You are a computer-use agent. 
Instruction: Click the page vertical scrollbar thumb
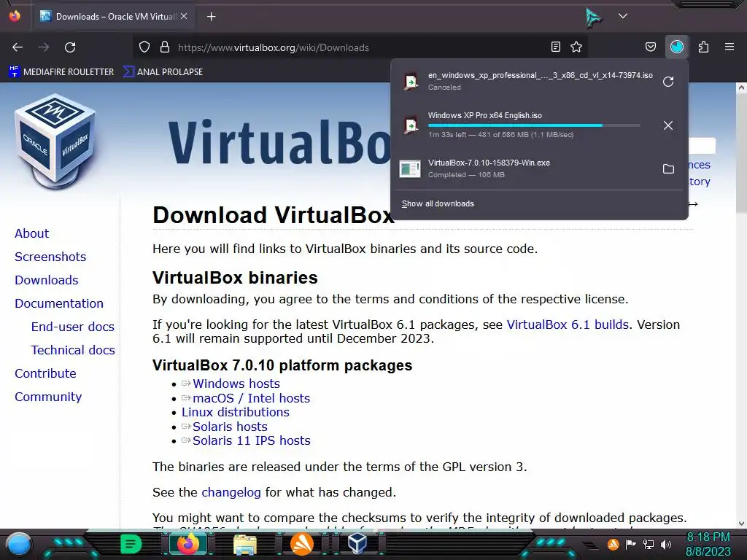pos(741,153)
